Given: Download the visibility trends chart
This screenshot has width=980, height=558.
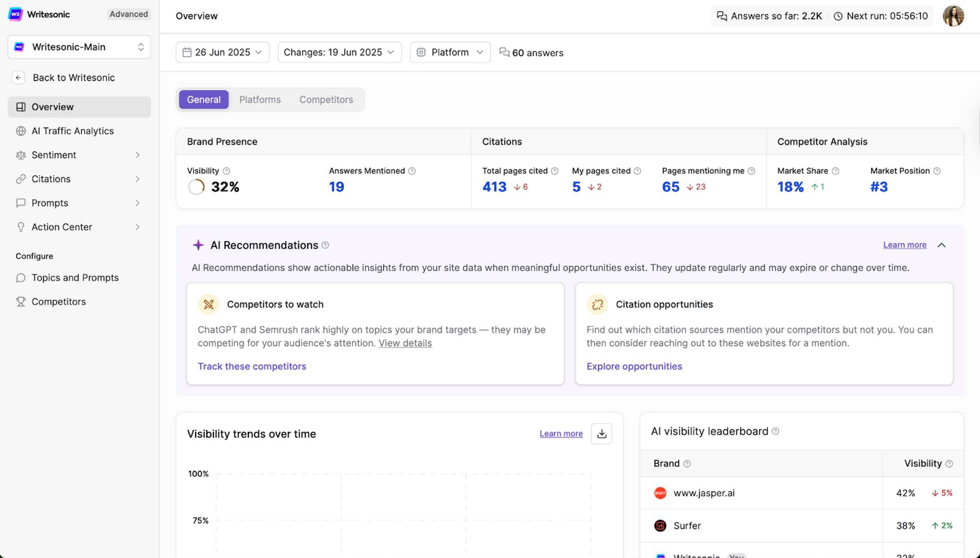Looking at the screenshot, I should 602,434.
